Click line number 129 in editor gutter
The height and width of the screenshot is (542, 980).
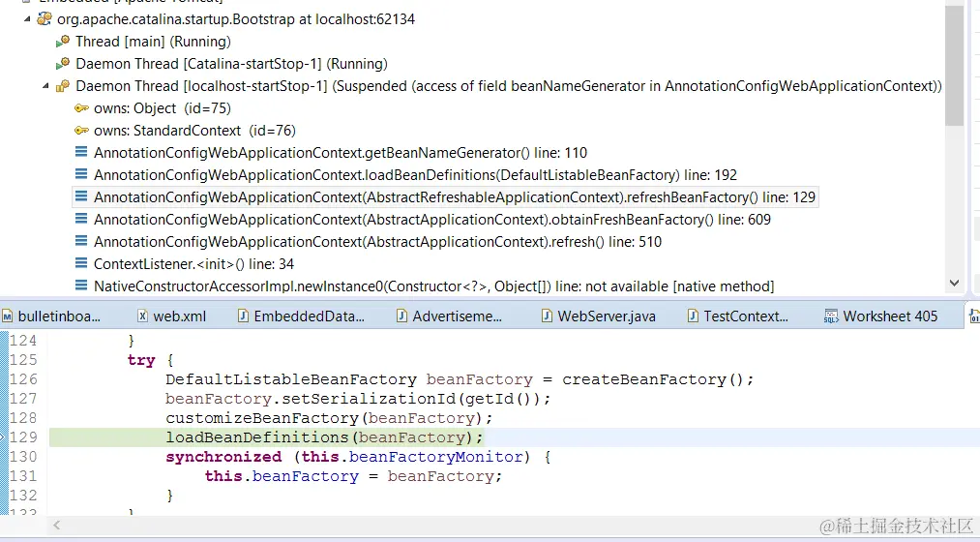tap(24, 437)
